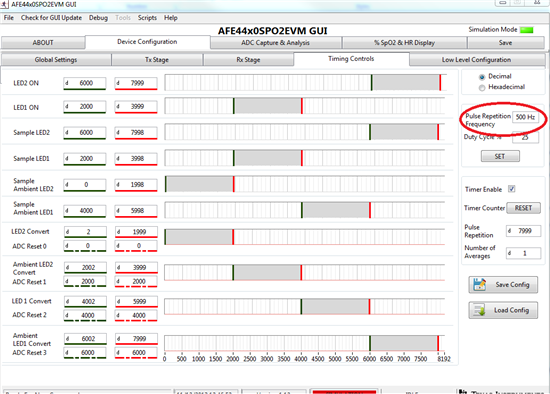Select the Decimal radio button
550x394 pixels.
482,77
